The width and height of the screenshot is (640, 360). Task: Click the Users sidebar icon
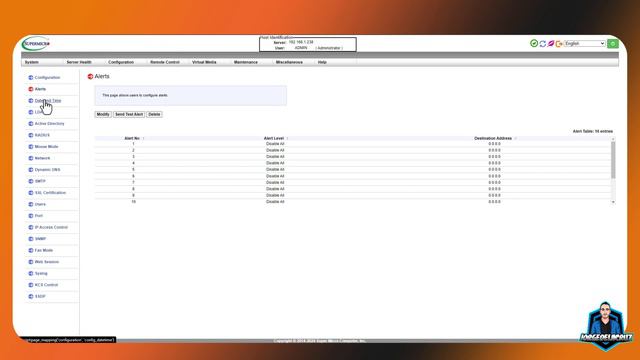click(x=31, y=204)
